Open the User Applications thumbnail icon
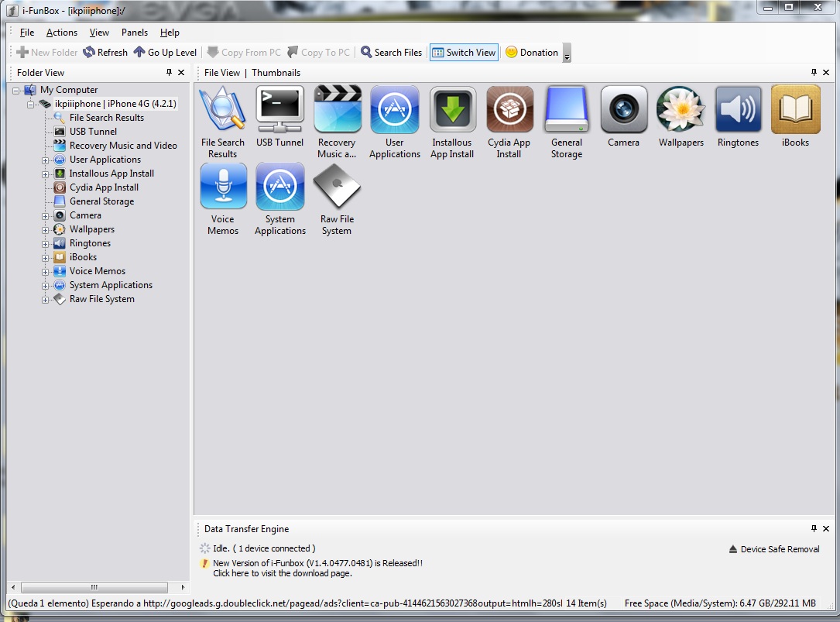 click(395, 110)
